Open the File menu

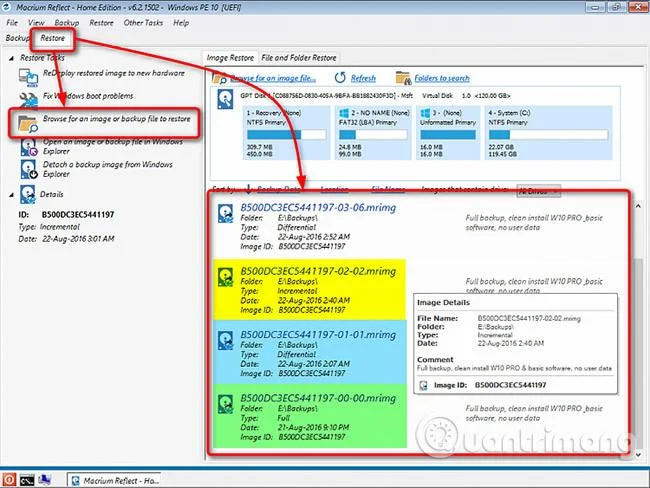tap(12, 23)
